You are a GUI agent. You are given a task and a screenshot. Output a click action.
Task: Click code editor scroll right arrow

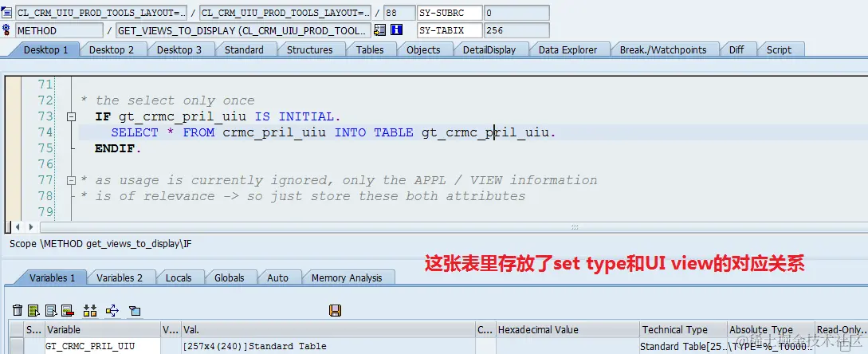30,227
